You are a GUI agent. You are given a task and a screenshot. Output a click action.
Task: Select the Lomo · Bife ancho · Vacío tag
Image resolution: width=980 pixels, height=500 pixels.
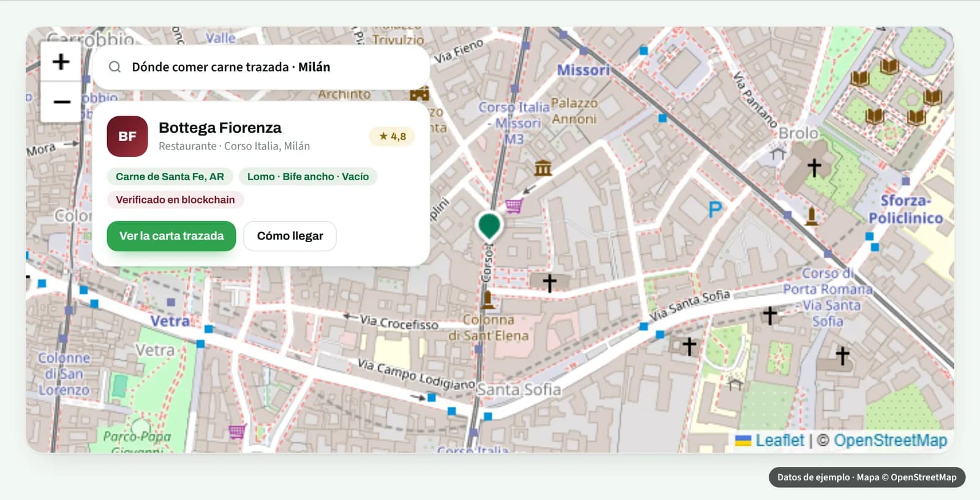tap(308, 176)
